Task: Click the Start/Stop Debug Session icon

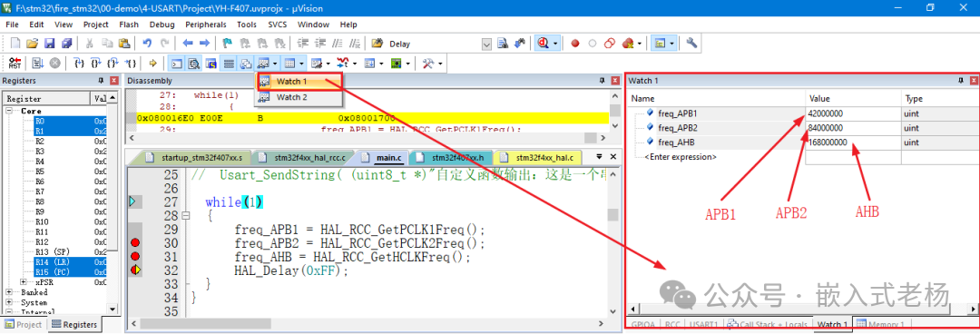Action: coord(544,44)
